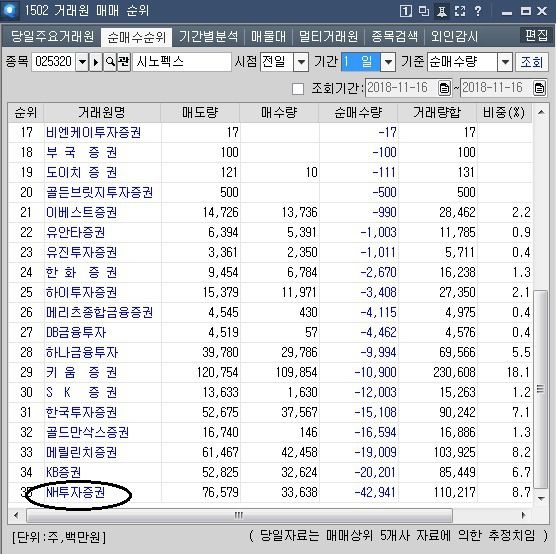Select broker row 하나금융투자
This screenshot has height=554, width=556.
point(270,353)
